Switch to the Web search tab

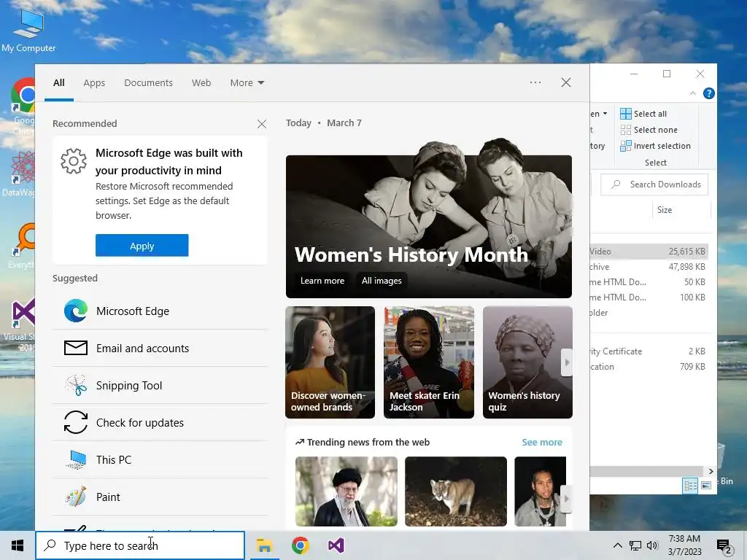pos(201,83)
